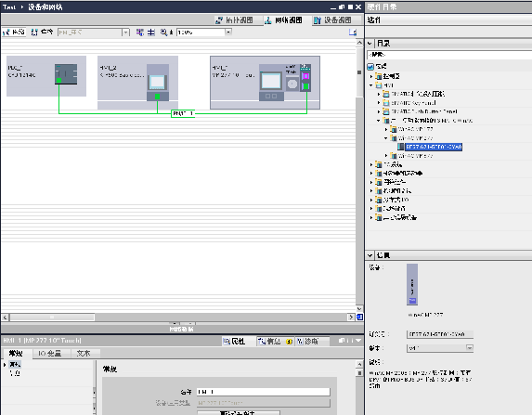Click the HMI_2 green Ethernet port
The width and height of the screenshot is (532, 415).
click(158, 97)
